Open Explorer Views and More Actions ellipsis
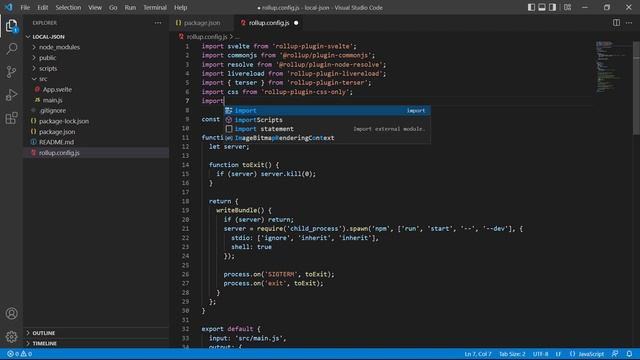Viewport: 640px width, 360px height. [158, 23]
